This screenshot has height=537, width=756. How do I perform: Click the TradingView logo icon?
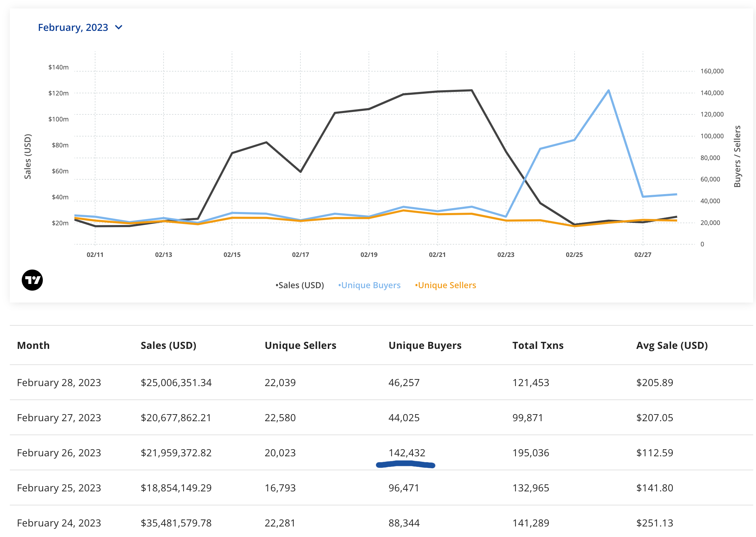pyautogui.click(x=32, y=280)
